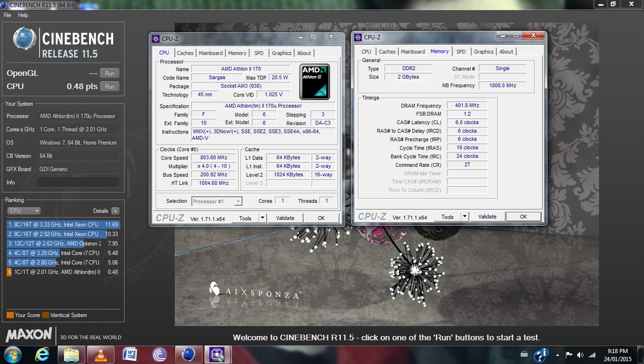Open VLC media player from taskbar
Screen dimensions: 644x364
point(101,355)
